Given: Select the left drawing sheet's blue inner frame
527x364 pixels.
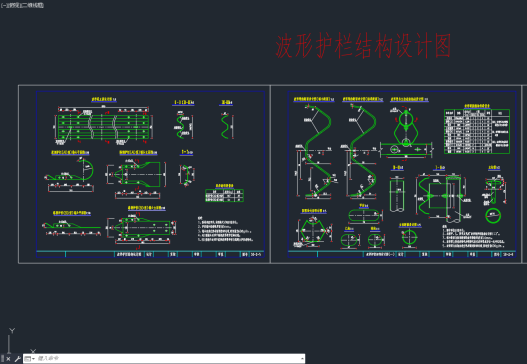Looking at the screenshot, I should 150,174.
